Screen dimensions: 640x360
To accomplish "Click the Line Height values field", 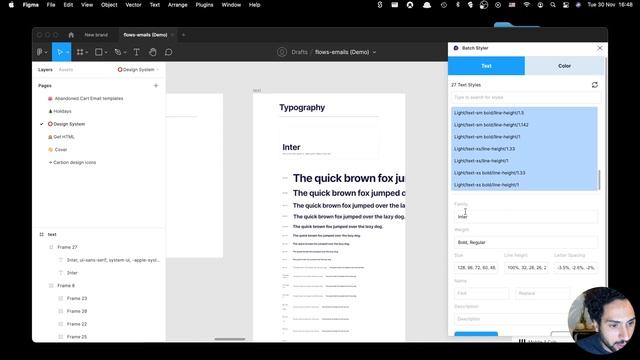I will click(526, 268).
